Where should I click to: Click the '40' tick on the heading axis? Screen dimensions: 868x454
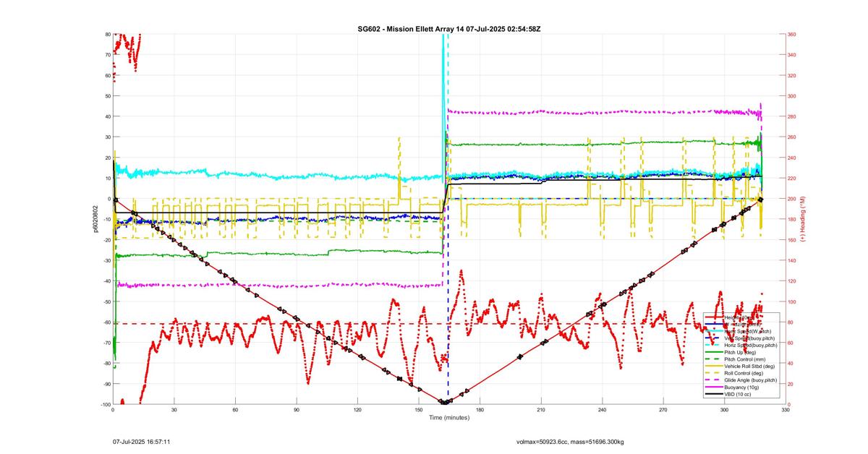coord(791,363)
